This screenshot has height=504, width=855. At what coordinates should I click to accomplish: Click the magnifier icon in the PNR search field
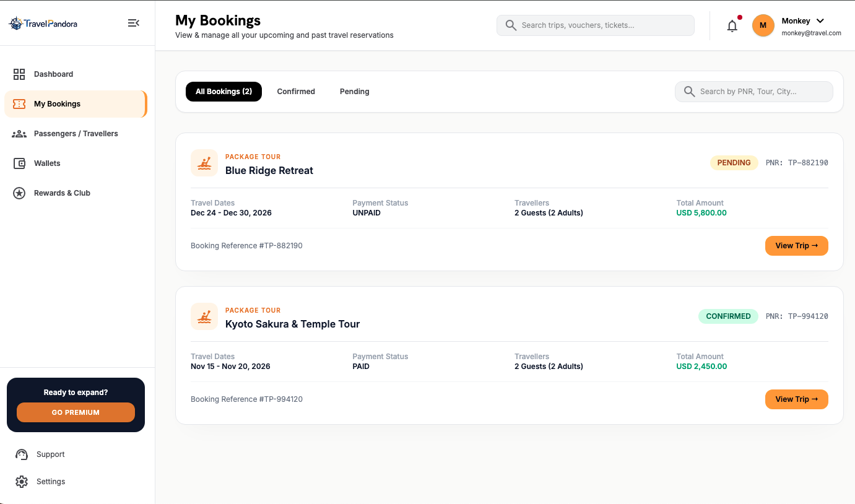click(x=689, y=92)
